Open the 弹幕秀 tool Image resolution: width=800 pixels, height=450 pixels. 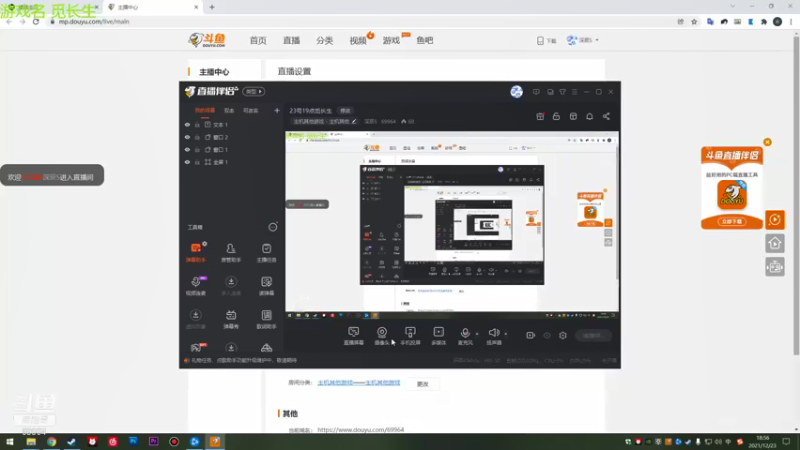(x=231, y=319)
